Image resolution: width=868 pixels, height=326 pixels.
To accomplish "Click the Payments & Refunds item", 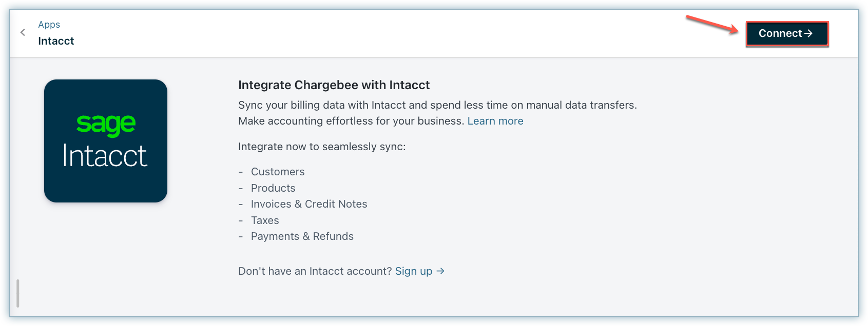I will (302, 236).
